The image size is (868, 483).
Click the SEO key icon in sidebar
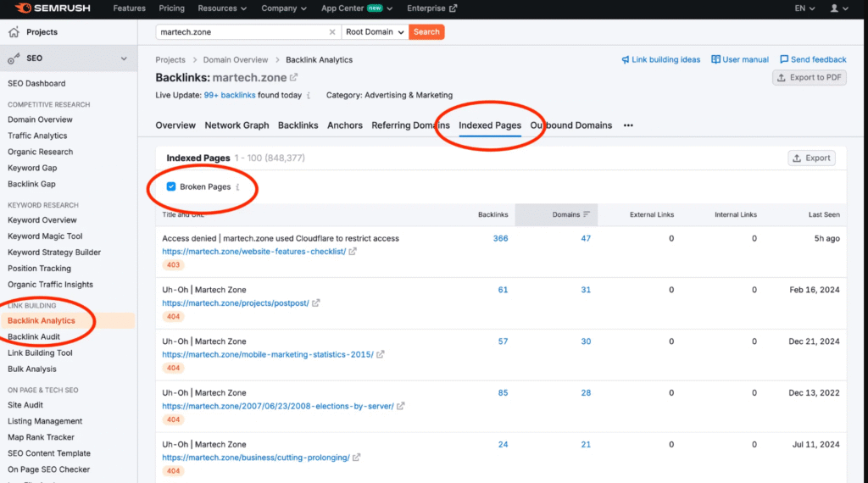click(x=14, y=58)
